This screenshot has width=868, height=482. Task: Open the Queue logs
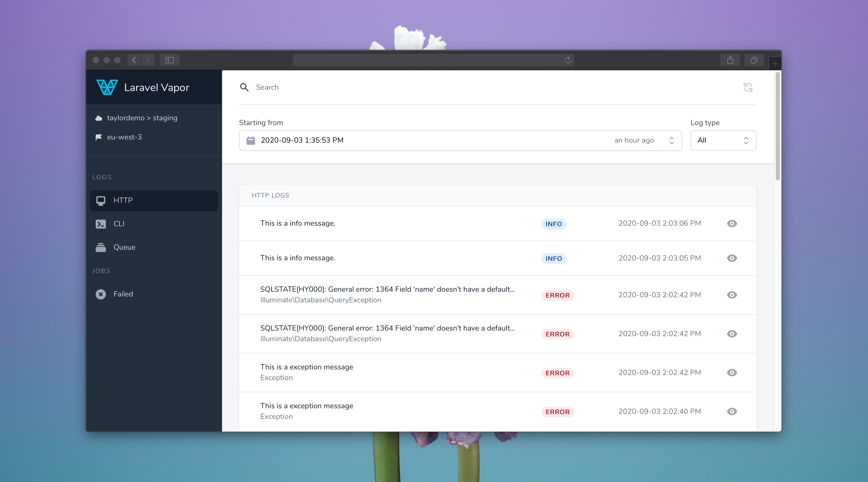(124, 247)
